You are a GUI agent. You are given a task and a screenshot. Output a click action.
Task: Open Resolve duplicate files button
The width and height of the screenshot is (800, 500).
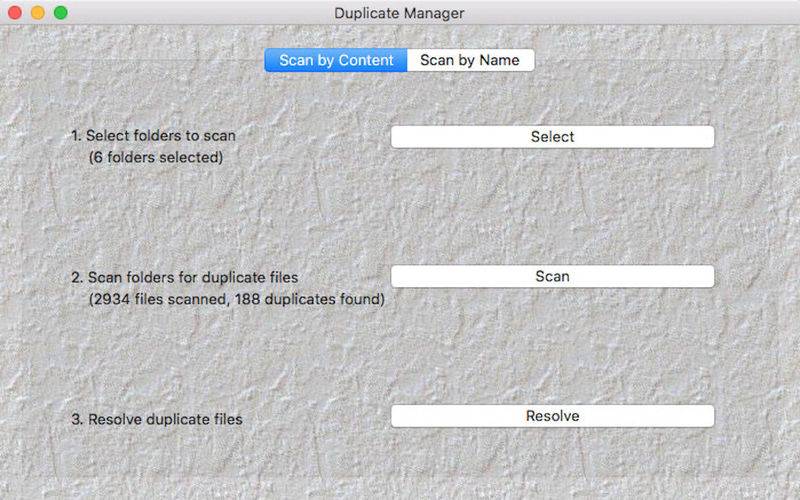click(x=552, y=416)
